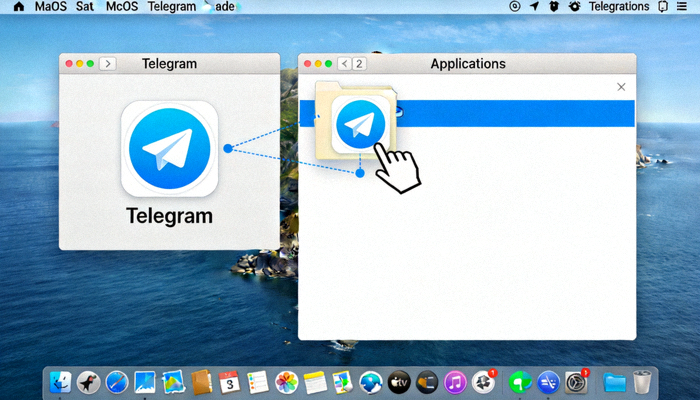Open the dark orange-striped dock icon beside Apple TV
Viewport: 700px width, 400px height.
tap(427, 383)
